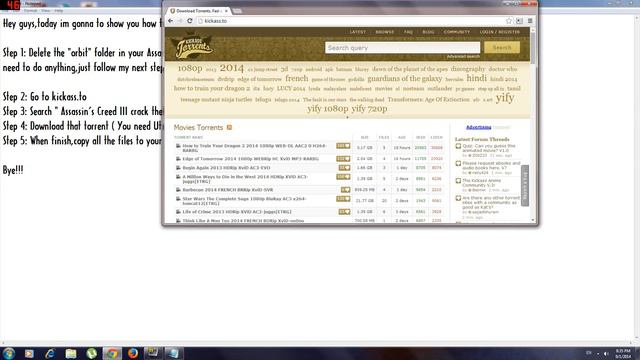Open Edge of Tomorrow 2014 torrent
The width and height of the screenshot is (640, 360).
click(x=251, y=159)
